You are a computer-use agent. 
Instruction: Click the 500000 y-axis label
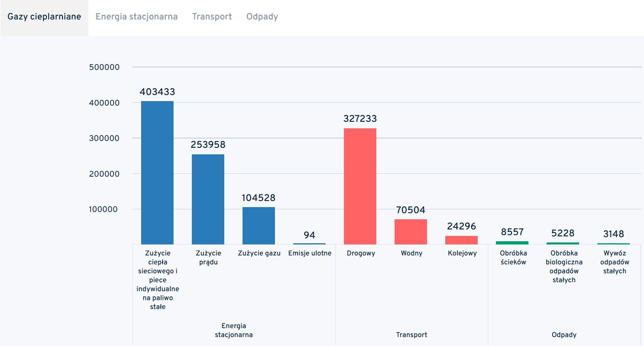click(x=104, y=67)
